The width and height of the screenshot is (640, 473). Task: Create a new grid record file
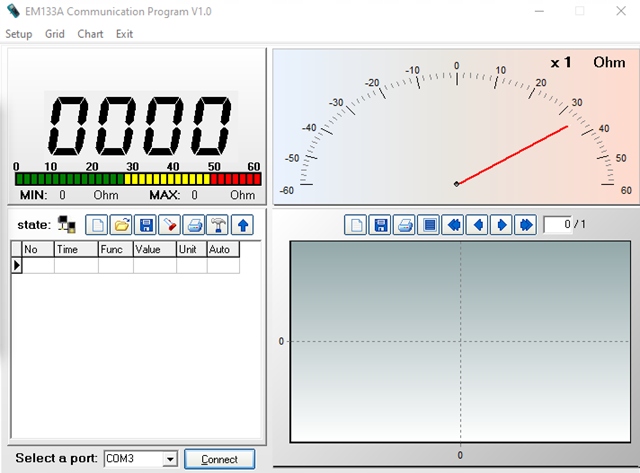97,225
